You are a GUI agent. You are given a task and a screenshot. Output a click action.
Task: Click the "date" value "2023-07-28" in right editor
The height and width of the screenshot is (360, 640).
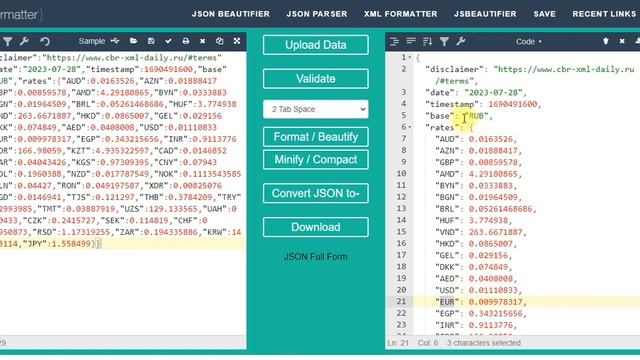[493, 93]
